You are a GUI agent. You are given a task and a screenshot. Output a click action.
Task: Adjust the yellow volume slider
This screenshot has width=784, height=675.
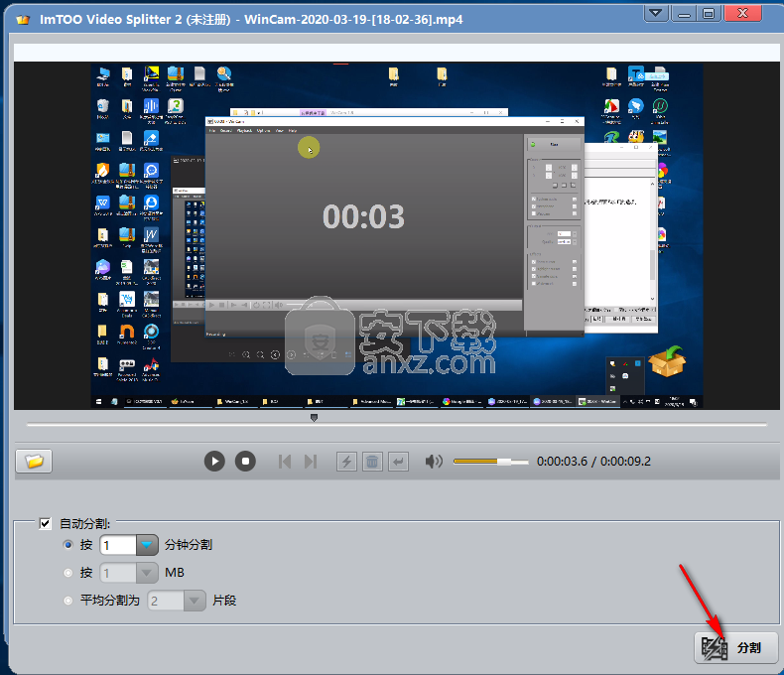coord(490,462)
